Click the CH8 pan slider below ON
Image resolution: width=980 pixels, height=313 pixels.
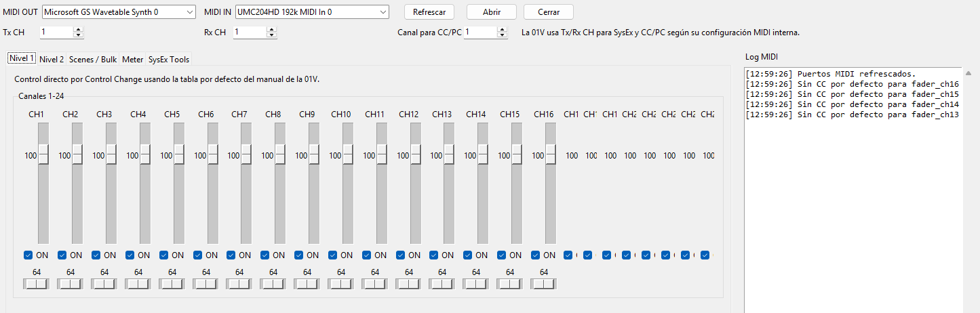273,285
